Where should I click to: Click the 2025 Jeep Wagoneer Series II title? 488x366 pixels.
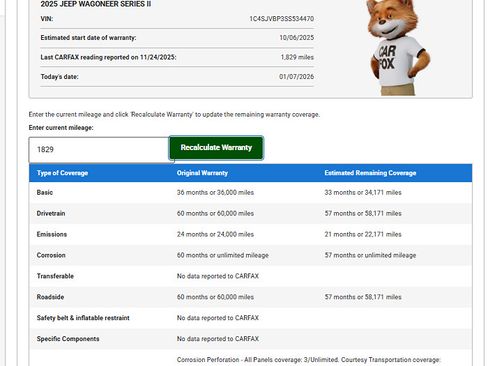tap(96, 4)
